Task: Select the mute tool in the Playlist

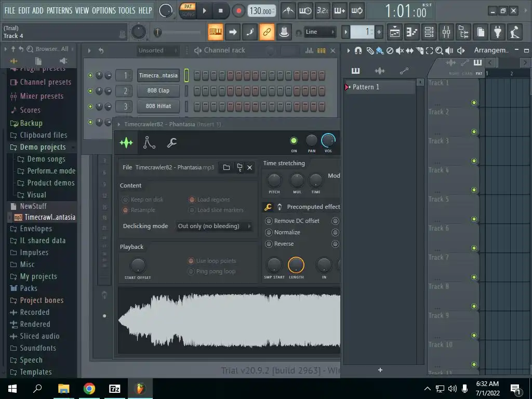Action: coord(400,51)
